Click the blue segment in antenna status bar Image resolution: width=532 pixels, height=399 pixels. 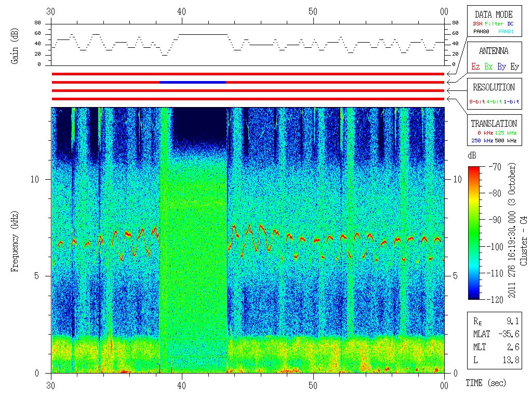(193, 82)
